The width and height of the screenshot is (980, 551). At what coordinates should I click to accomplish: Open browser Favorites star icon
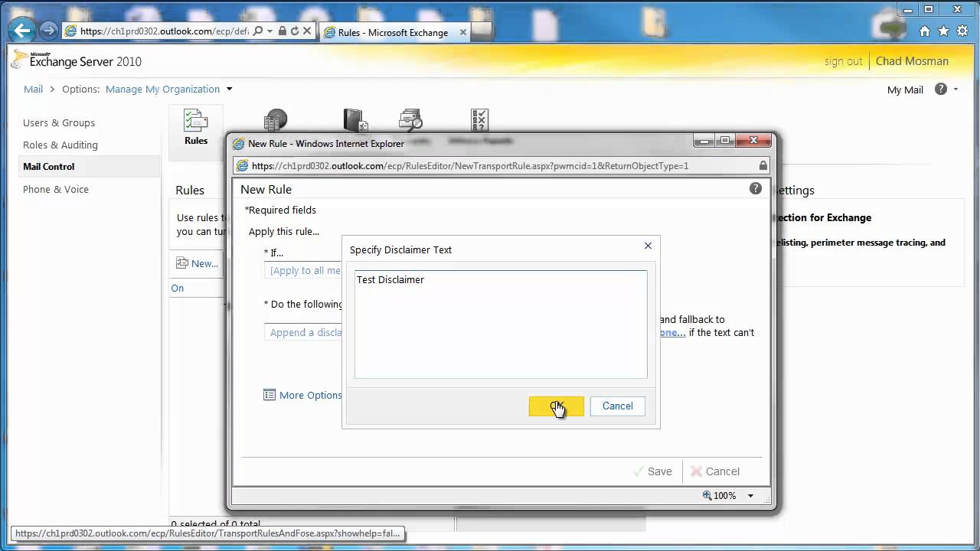[x=943, y=31]
